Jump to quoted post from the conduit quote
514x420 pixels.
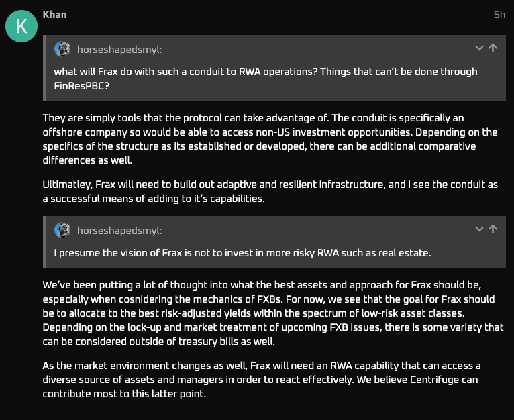click(x=493, y=48)
